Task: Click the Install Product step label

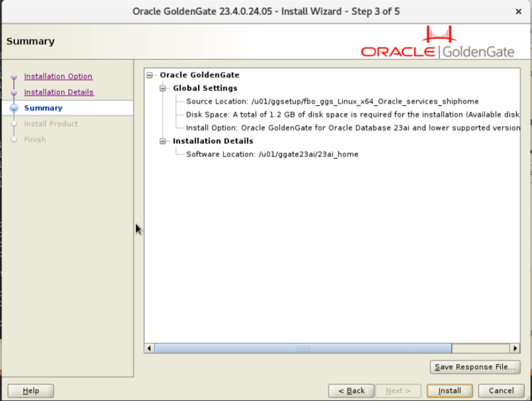Action: pyautogui.click(x=51, y=124)
